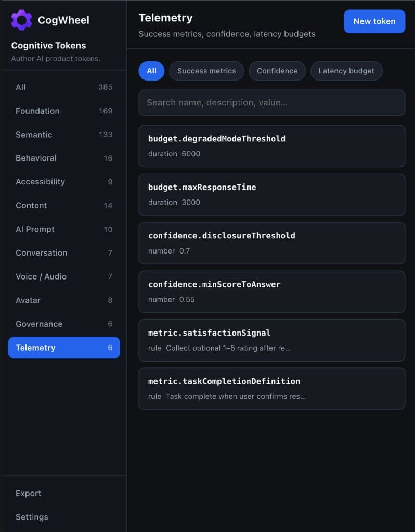
Task: Filter by Confidence chip
Action: [277, 71]
